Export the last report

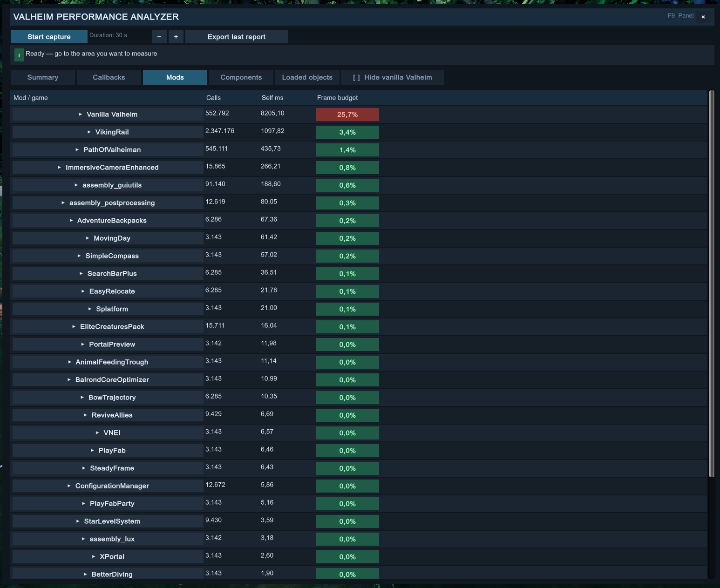pos(237,37)
